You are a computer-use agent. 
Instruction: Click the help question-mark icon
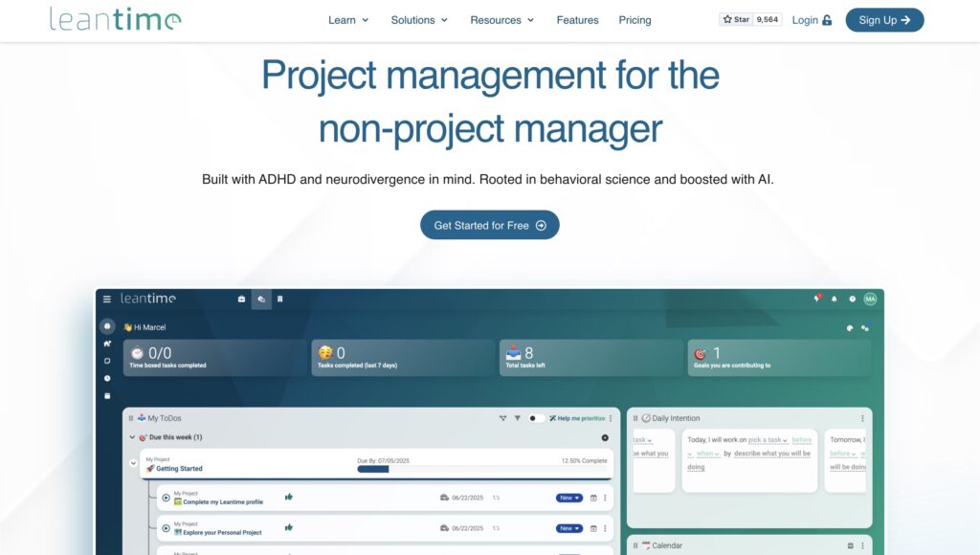click(x=852, y=299)
